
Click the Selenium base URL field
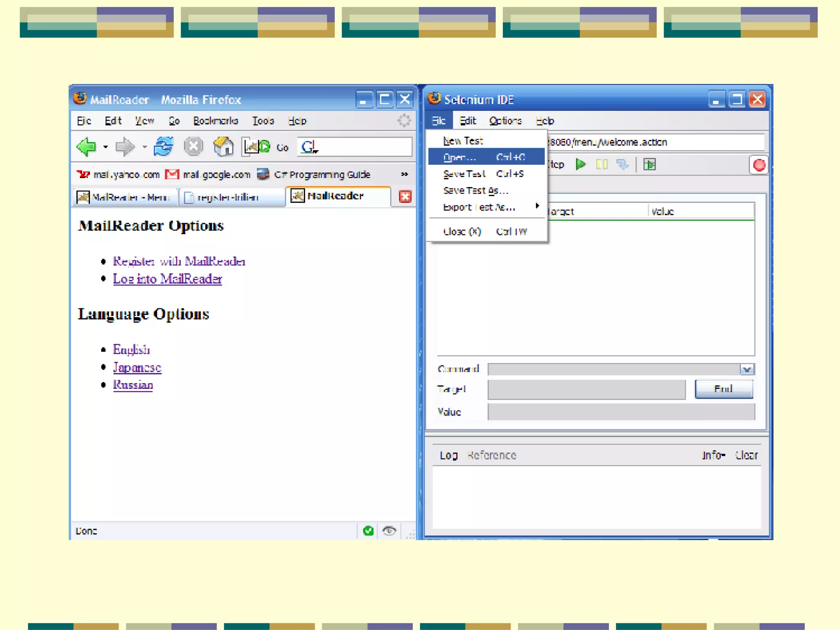[656, 142]
